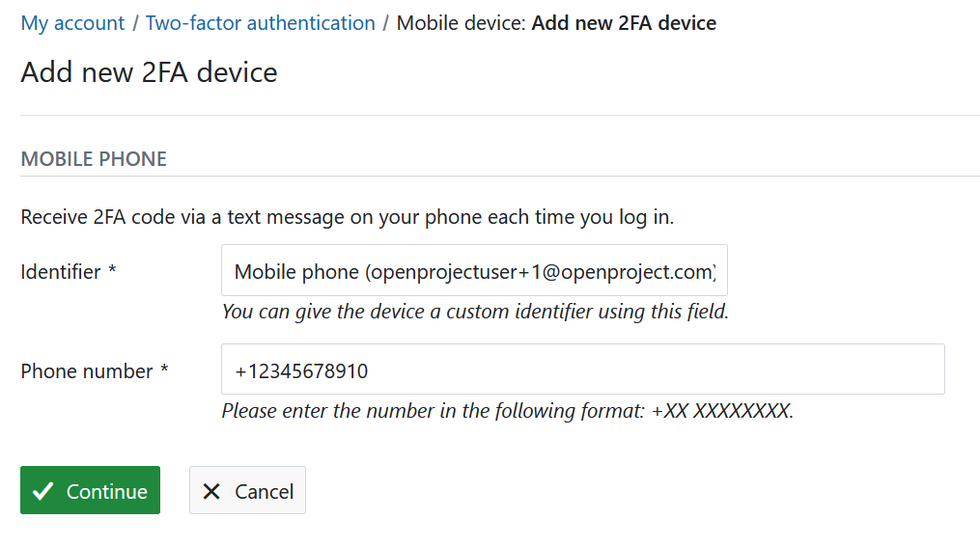This screenshot has width=980, height=547.
Task: Click the slash separator after Two-factor authentication
Action: [x=386, y=23]
